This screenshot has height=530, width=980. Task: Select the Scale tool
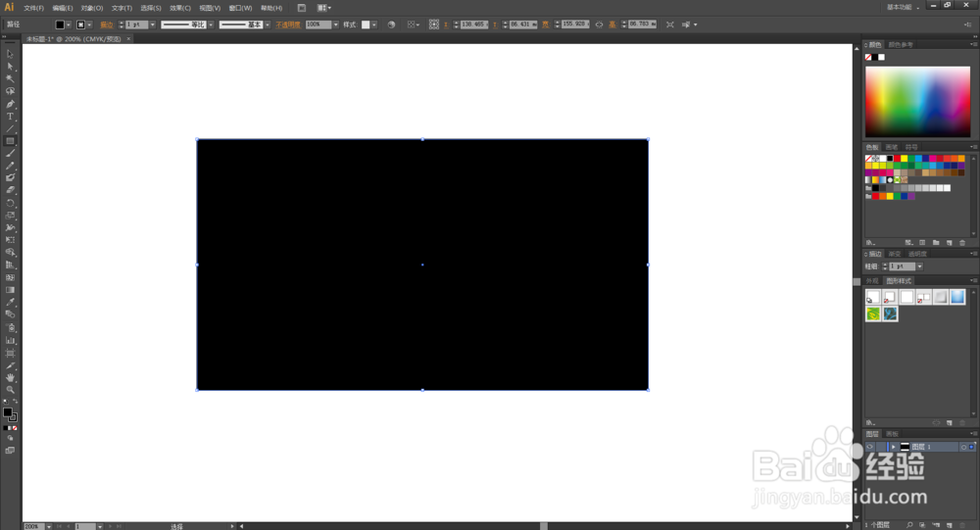tap(10, 216)
